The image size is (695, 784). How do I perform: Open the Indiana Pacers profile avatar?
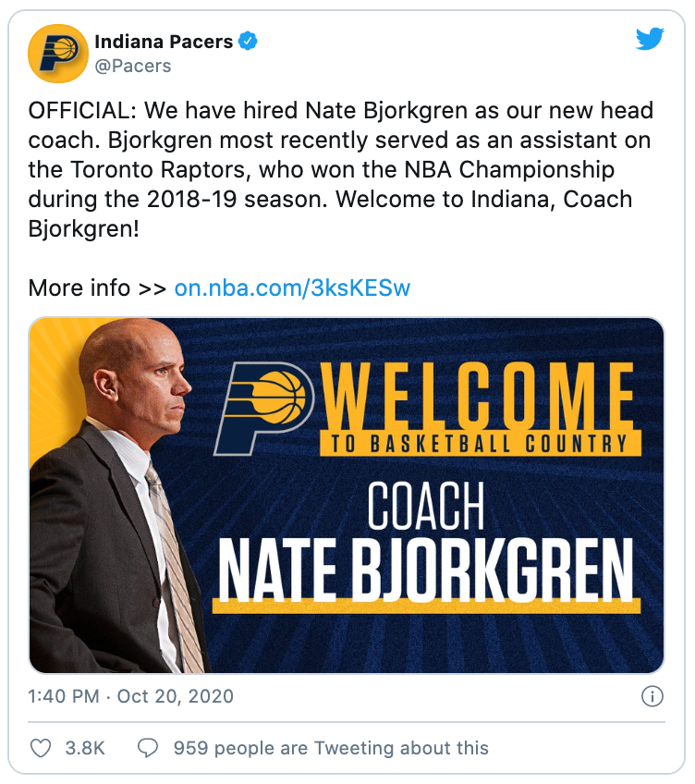[x=57, y=54]
